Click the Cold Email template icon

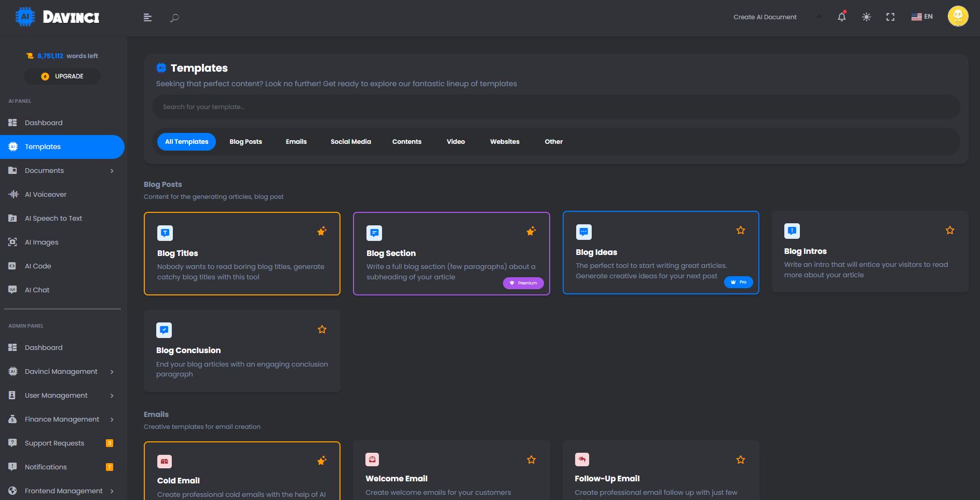coord(165,462)
